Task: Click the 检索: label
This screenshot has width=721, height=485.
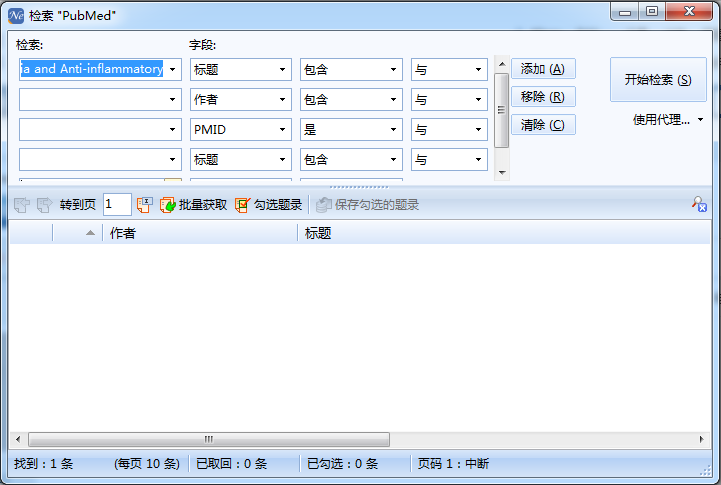Action: tap(29, 45)
